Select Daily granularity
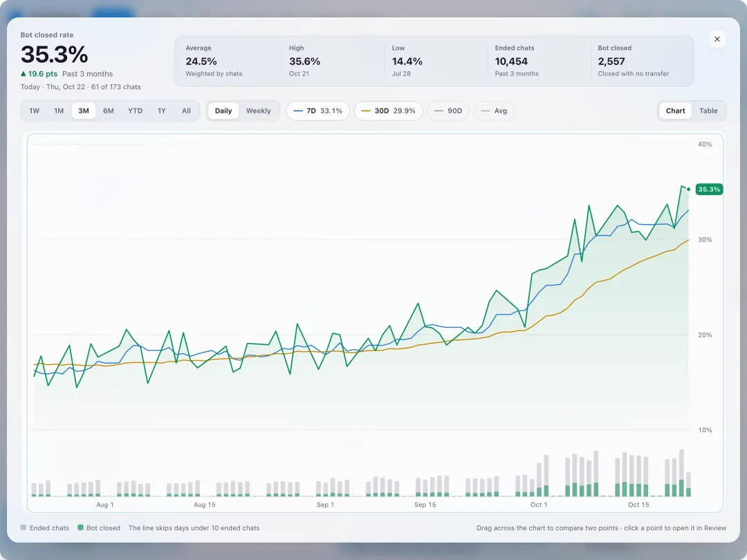 [223, 111]
